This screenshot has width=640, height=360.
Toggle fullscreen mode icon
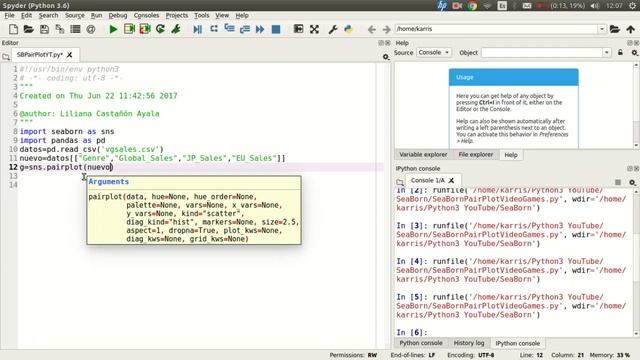(x=314, y=29)
